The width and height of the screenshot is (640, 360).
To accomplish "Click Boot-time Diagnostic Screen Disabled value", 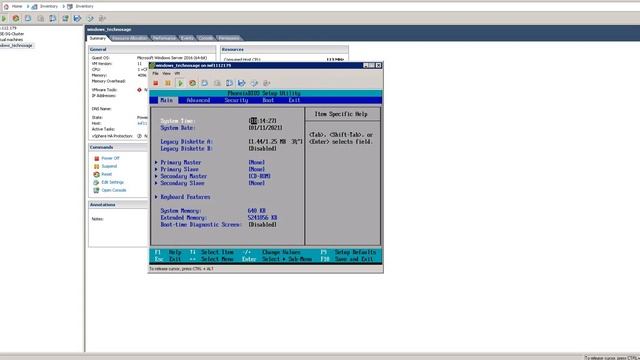I will [x=262, y=224].
